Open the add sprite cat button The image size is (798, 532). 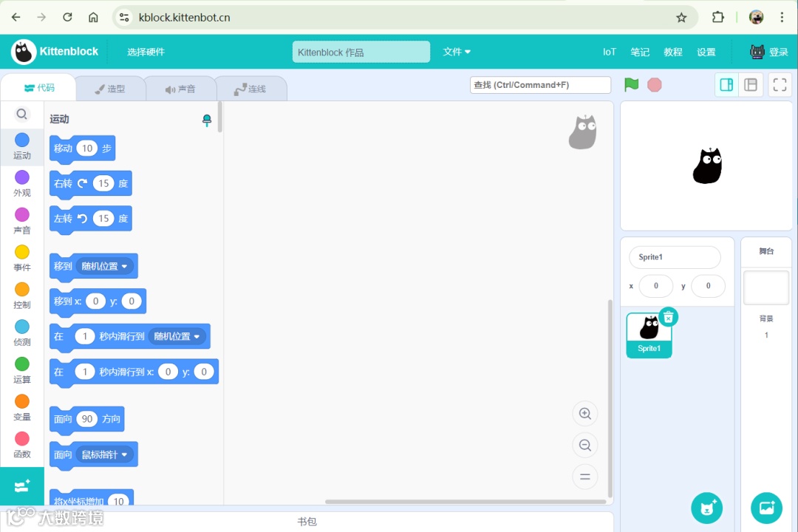click(707, 508)
